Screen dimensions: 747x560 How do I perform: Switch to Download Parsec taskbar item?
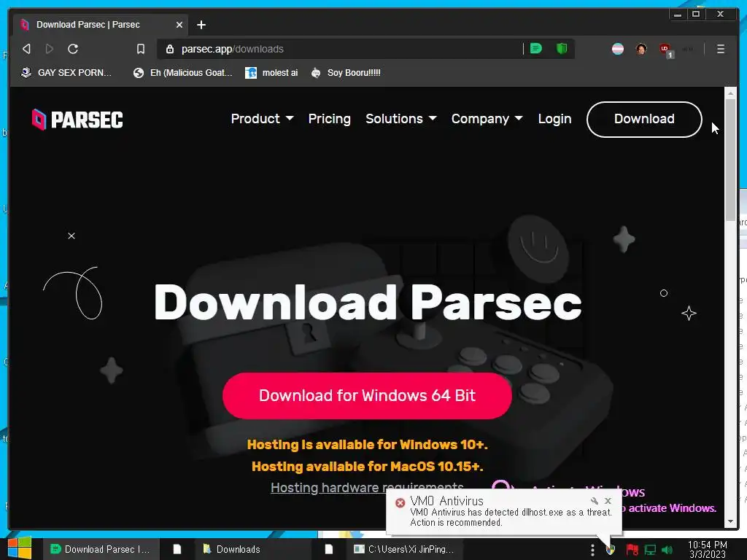point(101,549)
